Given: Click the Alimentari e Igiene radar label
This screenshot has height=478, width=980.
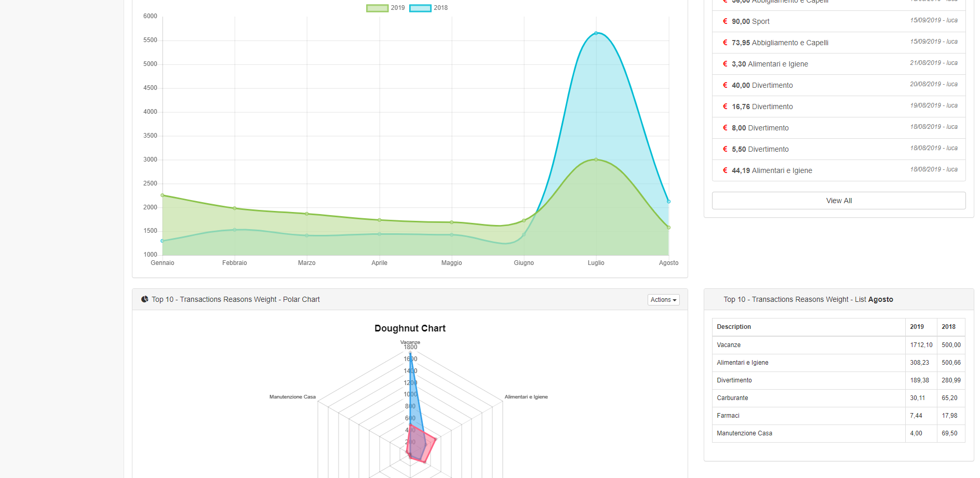Looking at the screenshot, I should (x=526, y=397).
